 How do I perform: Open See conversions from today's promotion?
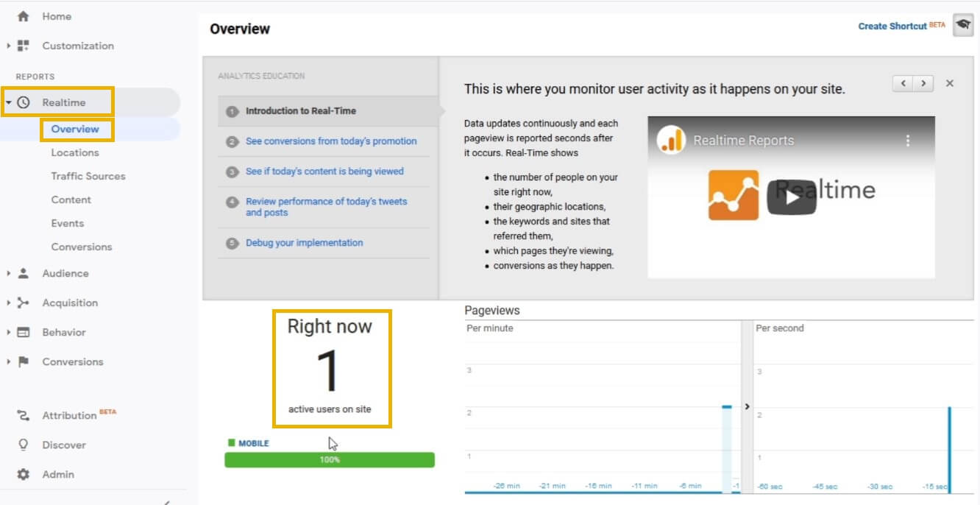coord(331,141)
